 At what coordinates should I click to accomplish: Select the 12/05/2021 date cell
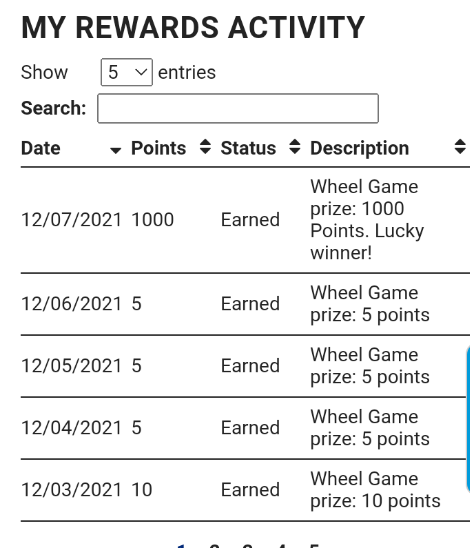pyautogui.click(x=71, y=366)
